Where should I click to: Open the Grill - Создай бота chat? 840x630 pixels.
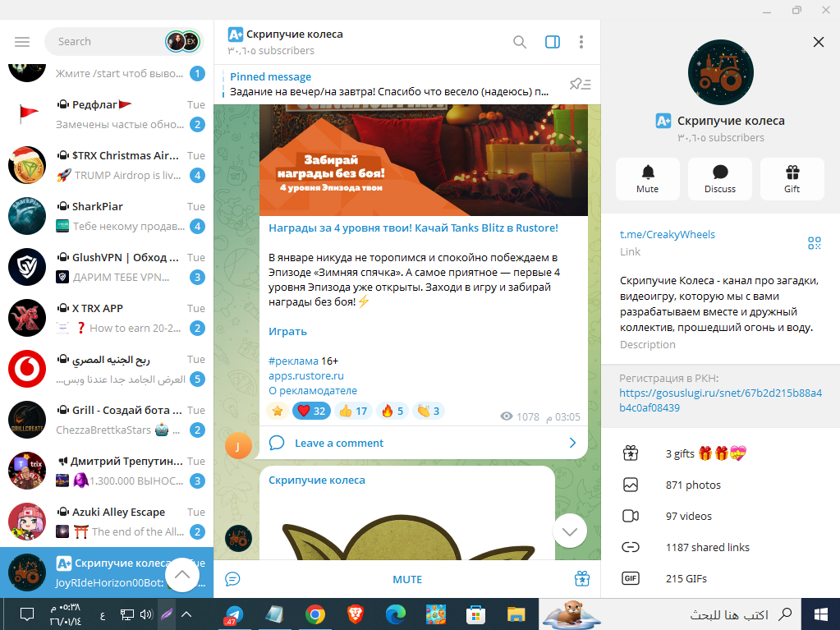tap(107, 420)
